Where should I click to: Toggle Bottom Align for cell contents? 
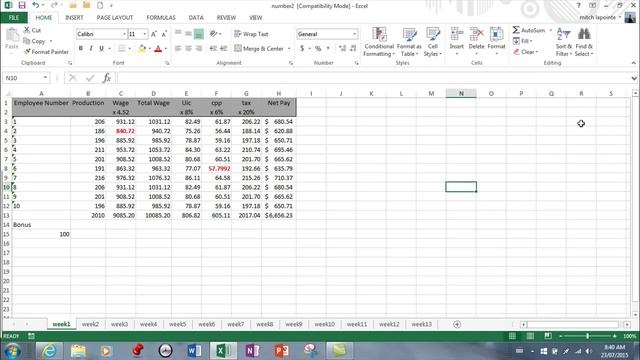click(199, 34)
